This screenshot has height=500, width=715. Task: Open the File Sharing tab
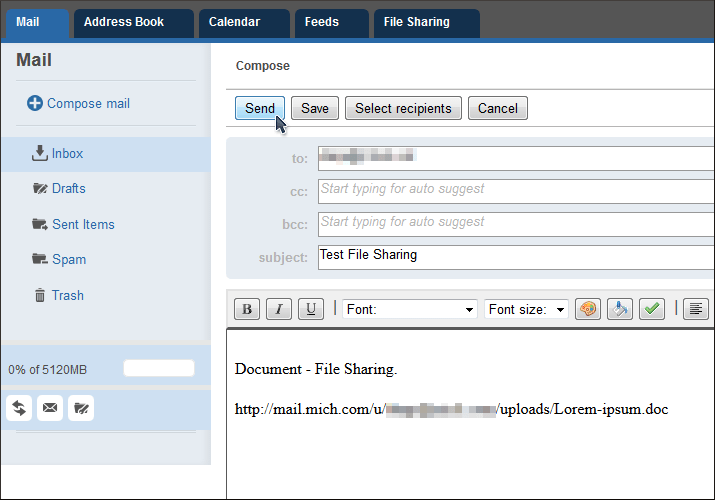(416, 22)
